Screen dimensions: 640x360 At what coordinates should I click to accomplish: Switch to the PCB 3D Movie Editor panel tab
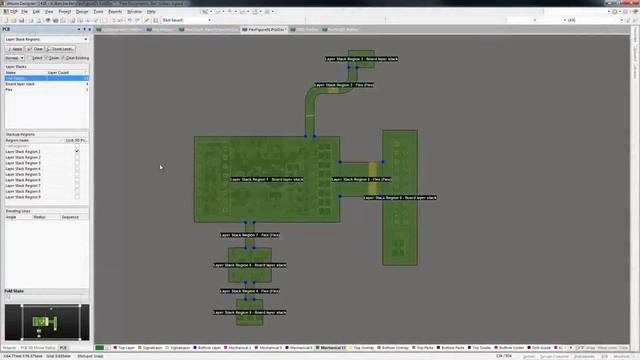click(38, 348)
